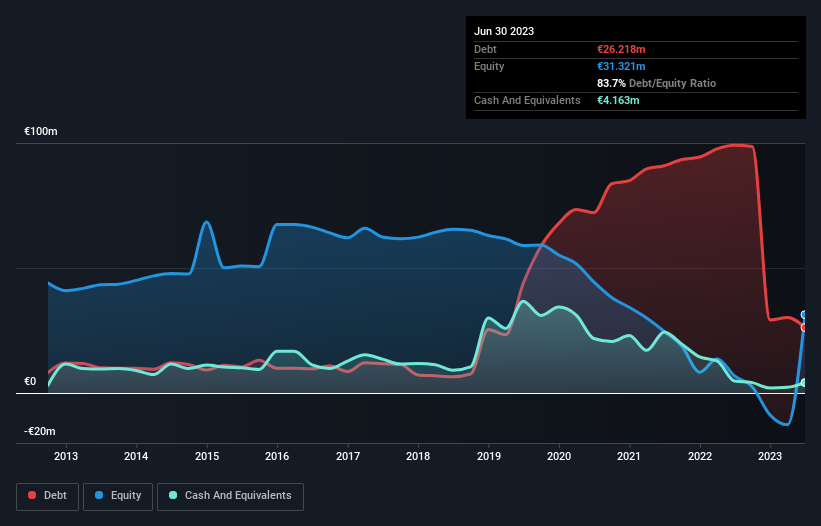Click the Jun 30 2023 tooltip date

click(504, 31)
